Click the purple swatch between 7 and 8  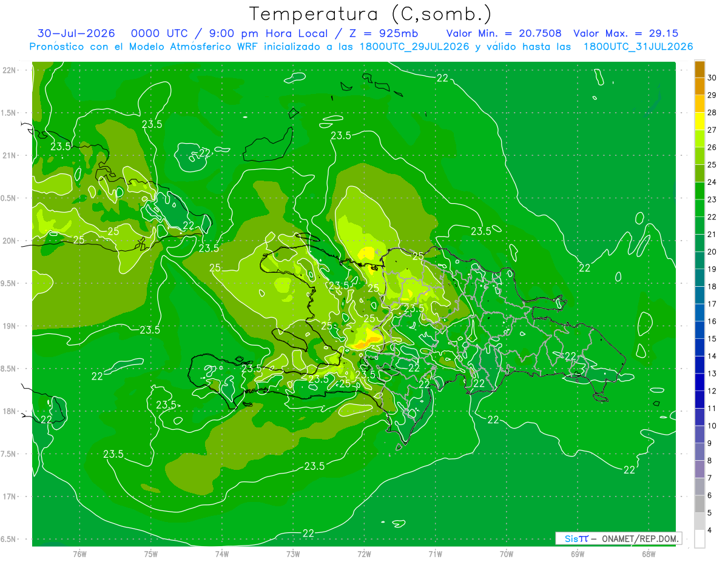[699, 469]
